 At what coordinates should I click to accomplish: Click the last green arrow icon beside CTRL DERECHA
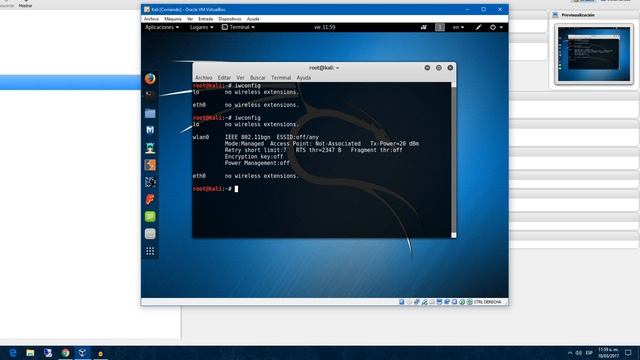click(x=469, y=302)
